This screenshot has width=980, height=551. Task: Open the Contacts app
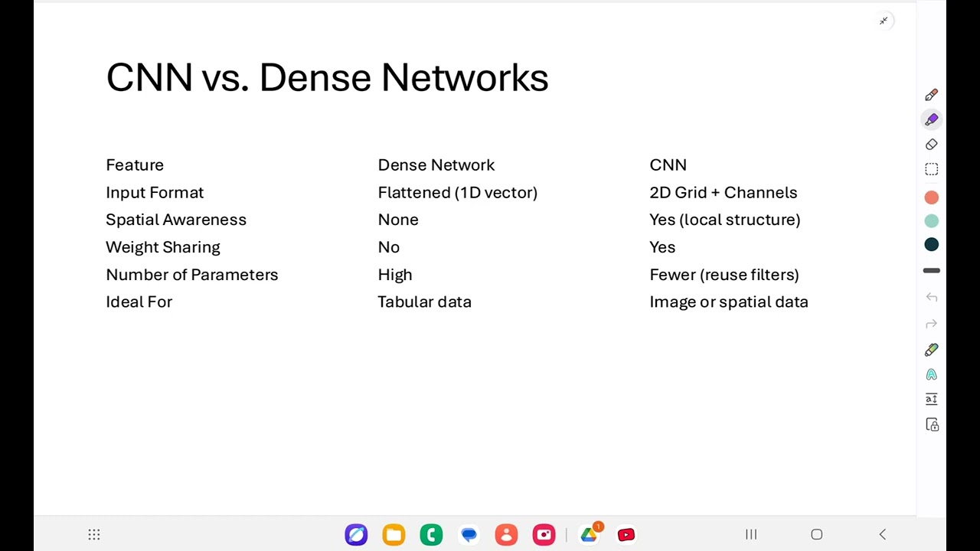coord(506,534)
